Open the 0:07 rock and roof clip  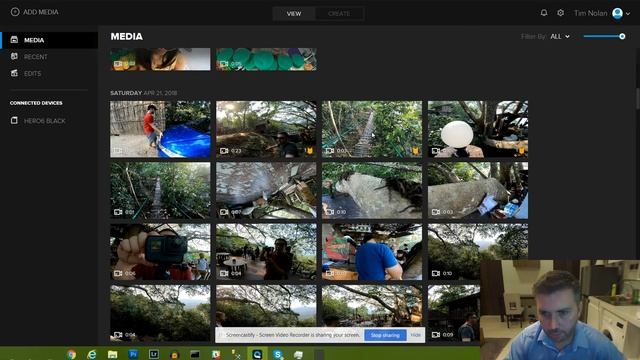point(266,190)
